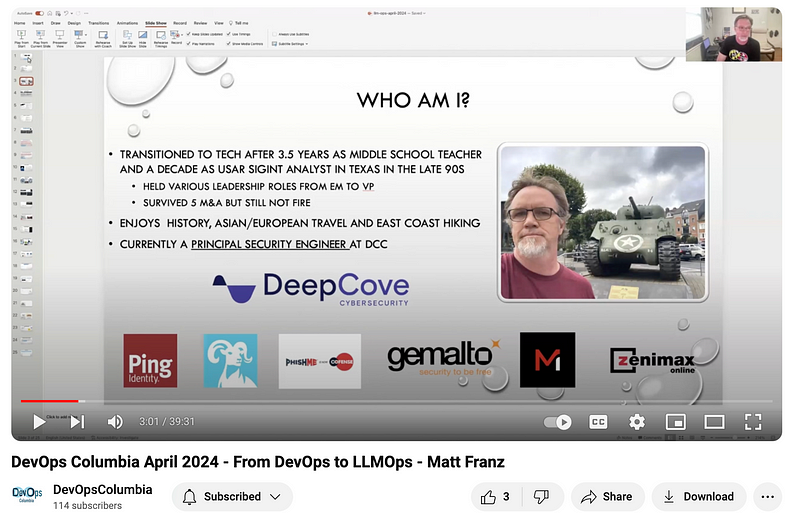Skip to the next video

pos(78,422)
